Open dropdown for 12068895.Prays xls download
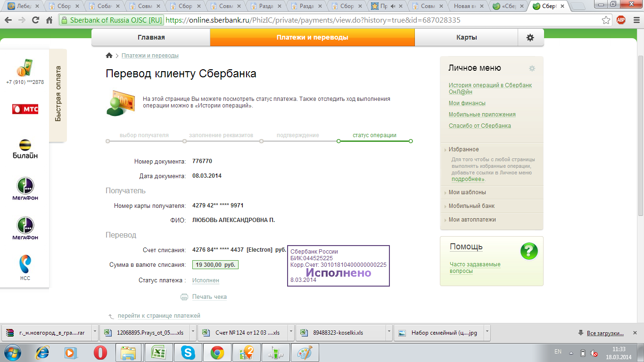Screen dimensions: 644x362 tap(193, 333)
